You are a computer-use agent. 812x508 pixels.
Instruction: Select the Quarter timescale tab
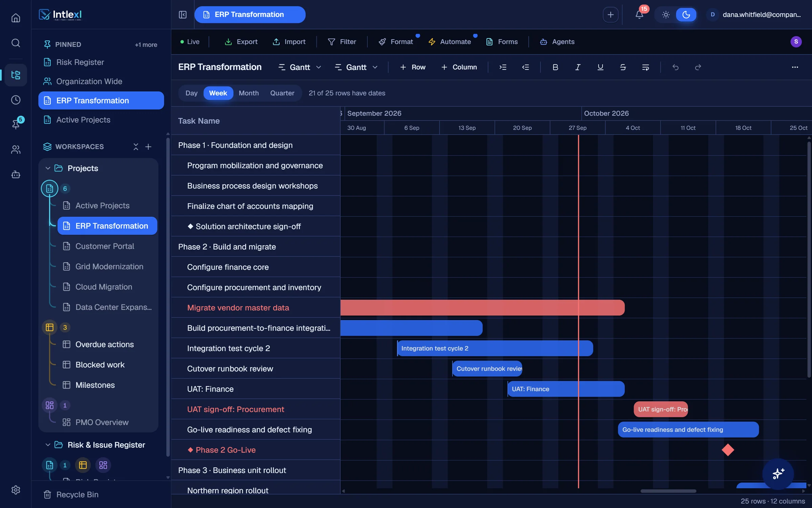coord(282,93)
